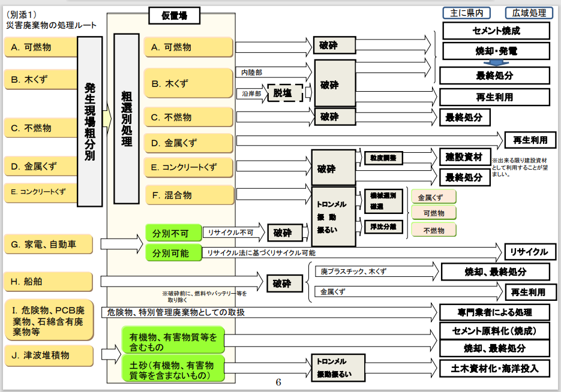The height and width of the screenshot is (392, 561).
Task: Select the 広域処理 legend box
Action: point(529,13)
